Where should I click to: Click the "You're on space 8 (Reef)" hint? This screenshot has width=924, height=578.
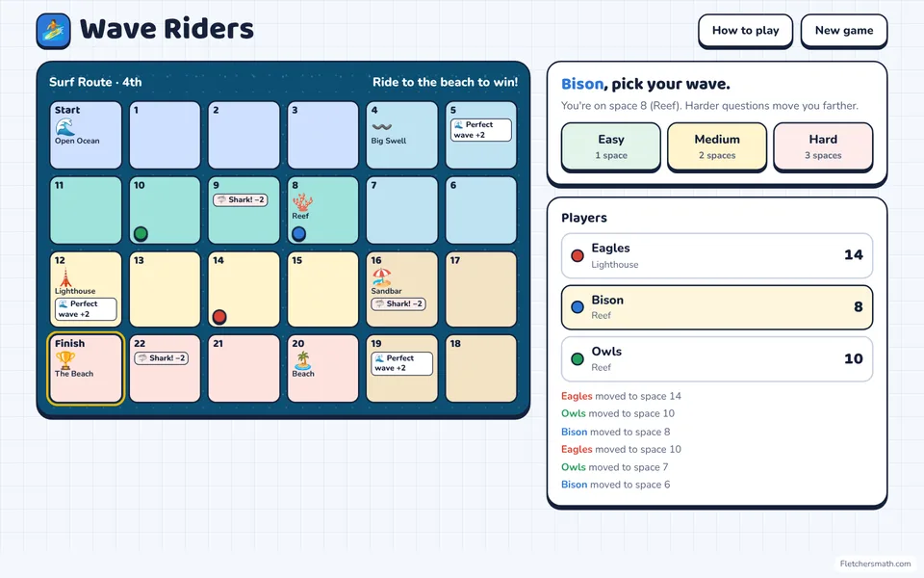click(x=709, y=106)
